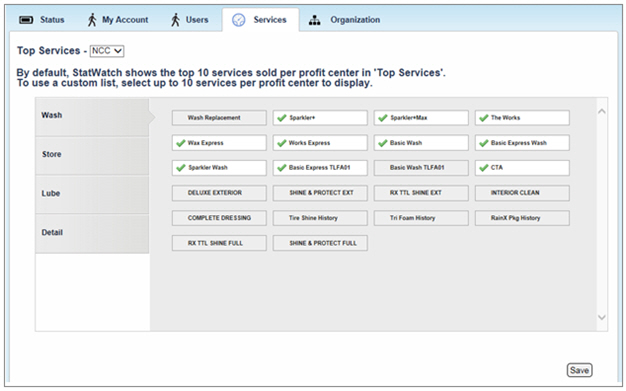This screenshot has height=391, width=626.
Task: Select the Detail profit center
Action: tap(92, 234)
